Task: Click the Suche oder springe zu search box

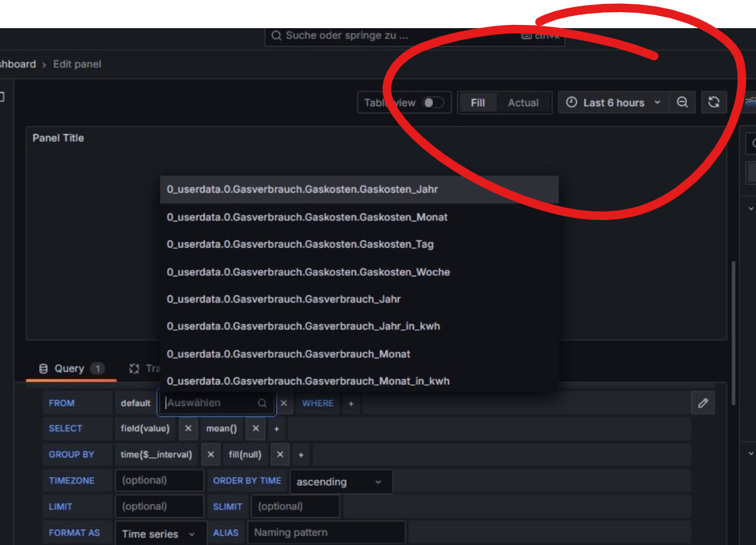Action: point(414,36)
